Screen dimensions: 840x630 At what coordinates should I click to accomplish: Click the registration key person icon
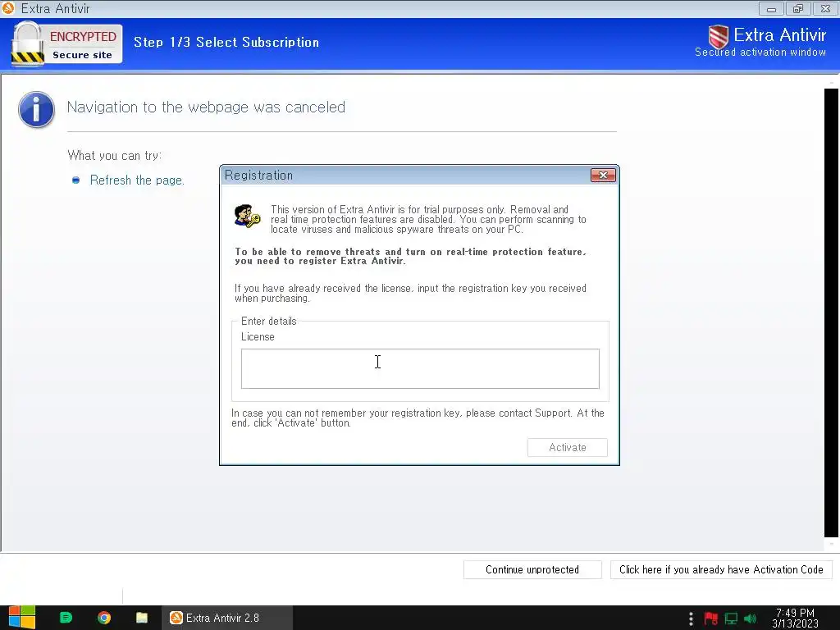click(247, 216)
